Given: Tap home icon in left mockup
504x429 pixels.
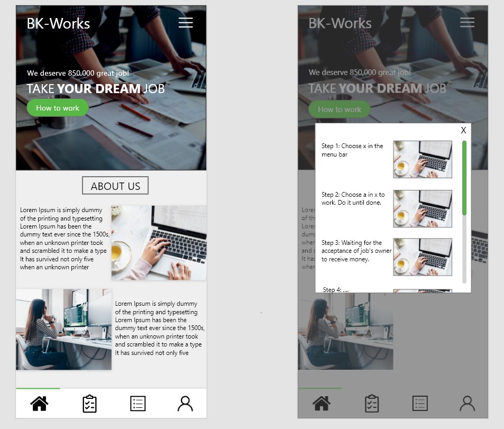Looking at the screenshot, I should [39, 403].
